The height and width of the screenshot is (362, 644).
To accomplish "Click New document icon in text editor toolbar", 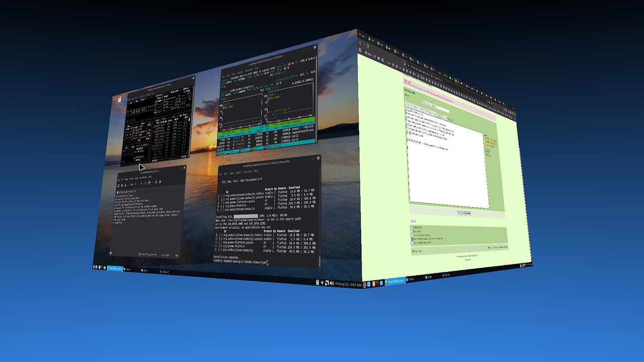I will click(119, 186).
